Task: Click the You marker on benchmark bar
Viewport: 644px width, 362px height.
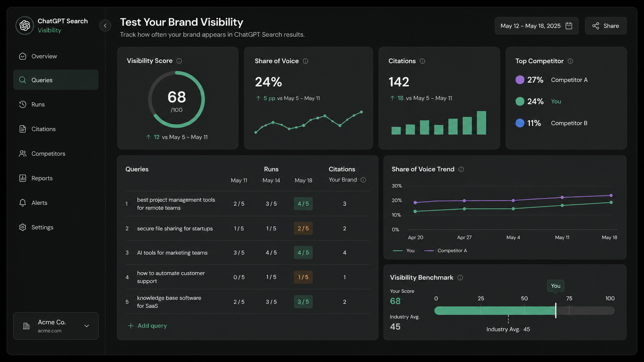Action: tap(555, 285)
